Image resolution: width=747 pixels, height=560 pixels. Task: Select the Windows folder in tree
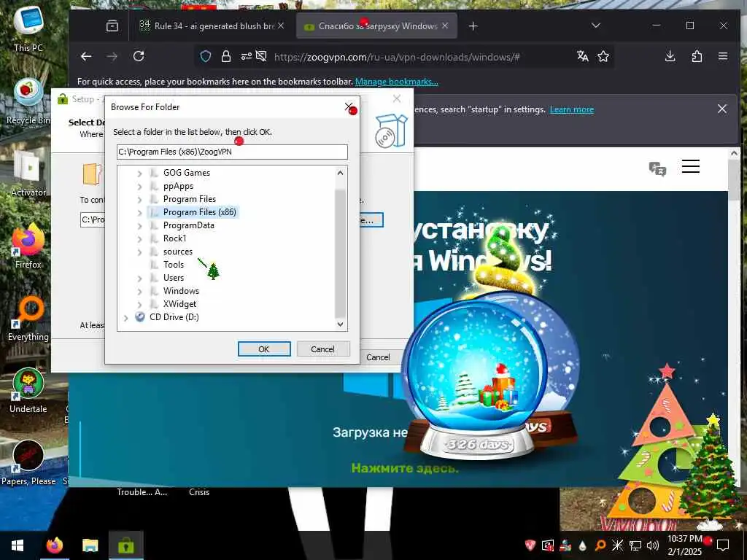click(181, 290)
